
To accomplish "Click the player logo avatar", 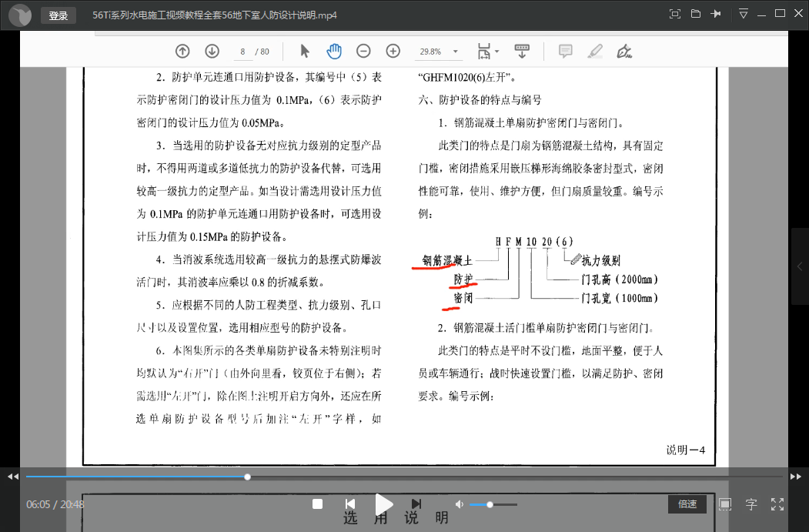I will [x=20, y=15].
